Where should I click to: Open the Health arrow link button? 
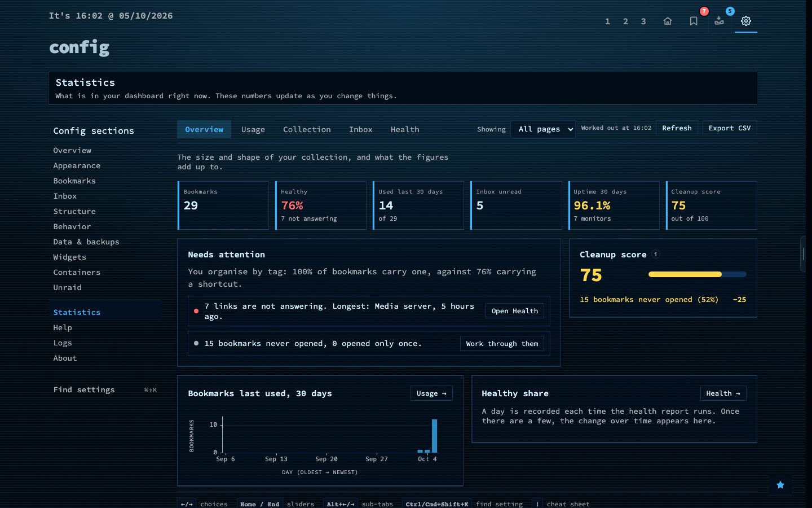pos(723,393)
